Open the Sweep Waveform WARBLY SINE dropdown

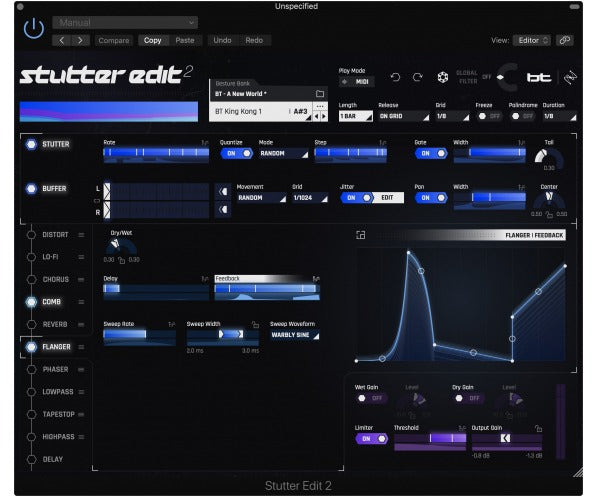tap(295, 335)
